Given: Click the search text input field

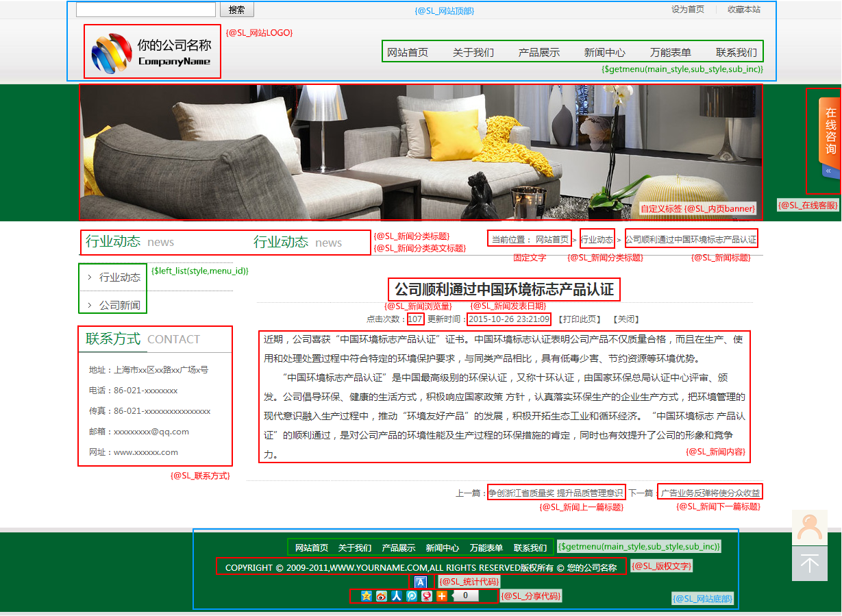Looking at the screenshot, I should pos(145,10).
